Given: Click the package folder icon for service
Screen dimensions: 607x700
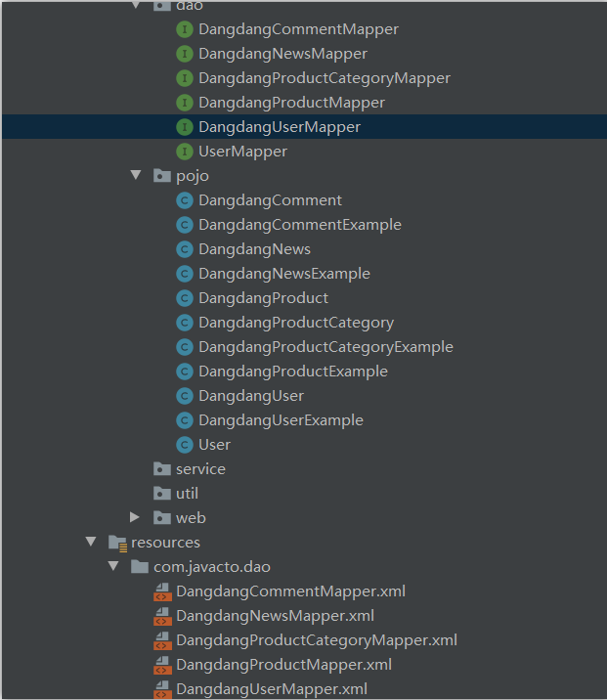Looking at the screenshot, I should [x=162, y=469].
